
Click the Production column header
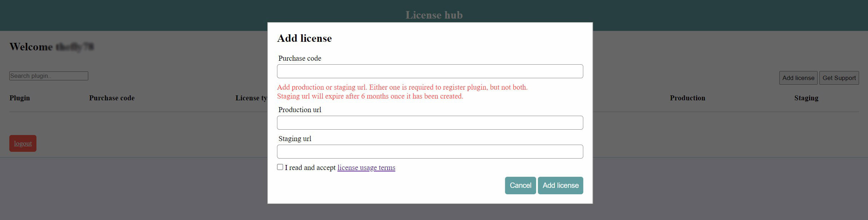687,98
